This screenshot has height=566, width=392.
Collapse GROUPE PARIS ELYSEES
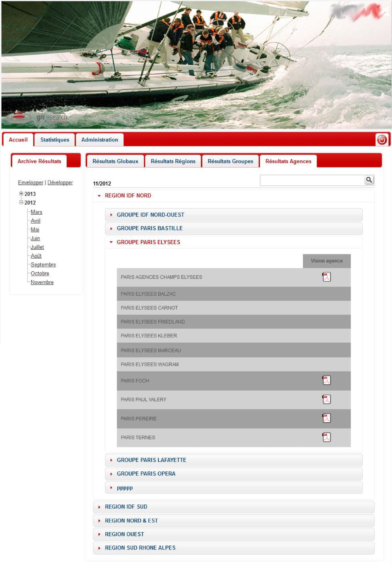(x=234, y=242)
